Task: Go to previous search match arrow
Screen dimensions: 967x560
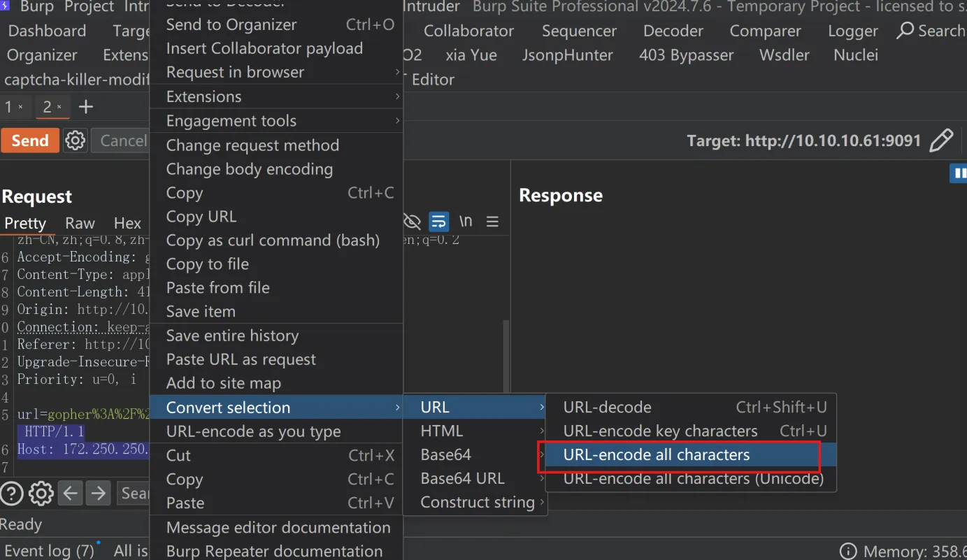Action: tap(71, 494)
